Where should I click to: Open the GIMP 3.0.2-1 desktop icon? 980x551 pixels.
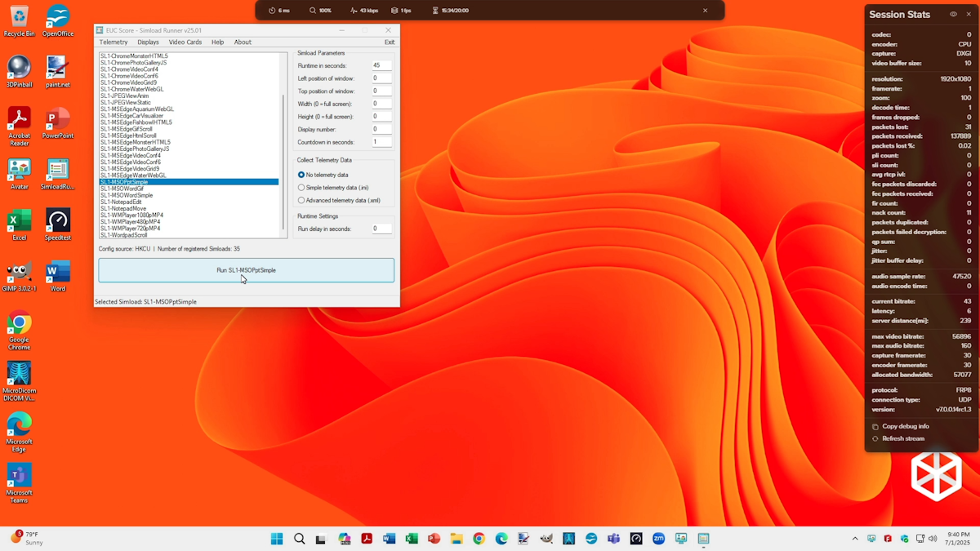tap(19, 273)
